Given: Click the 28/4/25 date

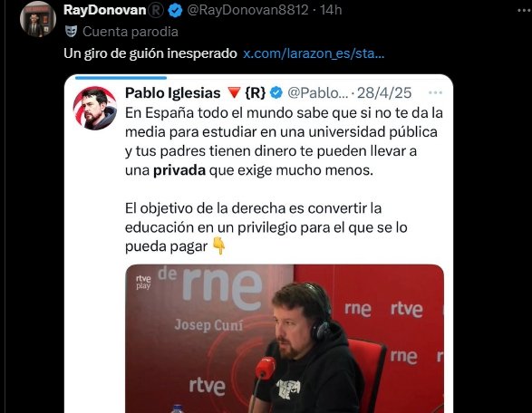Looking at the screenshot, I should pyautogui.click(x=384, y=93).
